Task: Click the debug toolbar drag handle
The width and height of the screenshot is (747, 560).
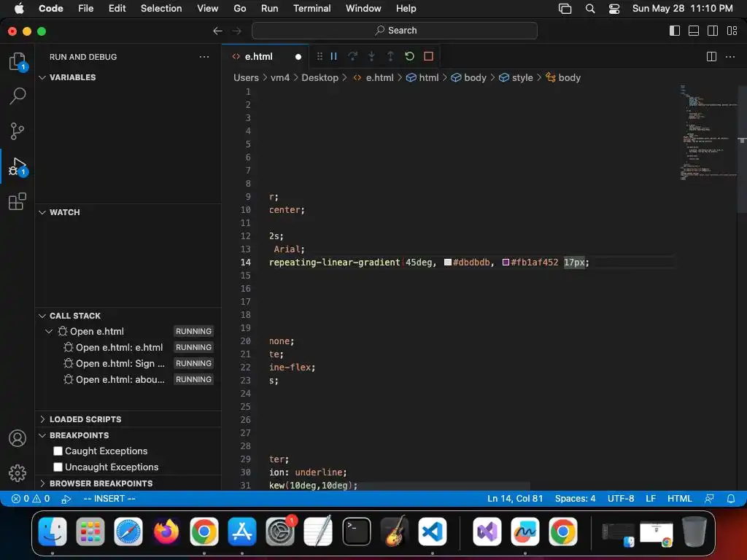Action: (320, 56)
